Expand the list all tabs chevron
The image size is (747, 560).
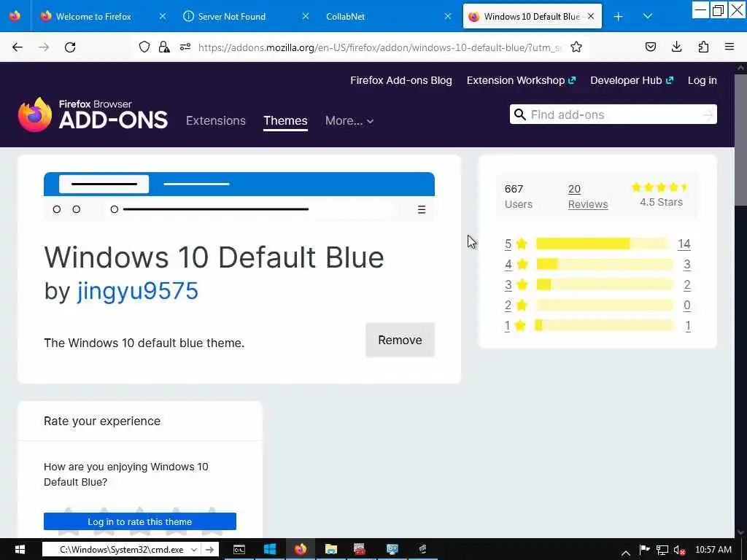pos(648,16)
